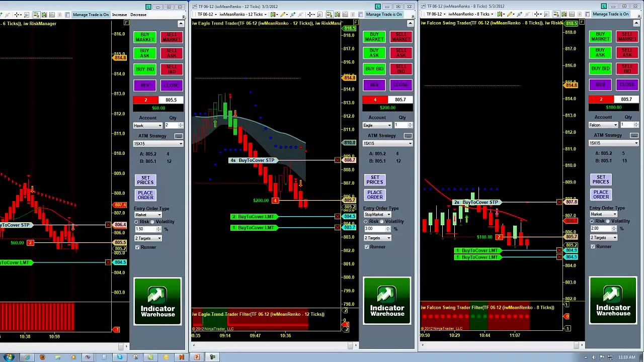
Task: Click green L link button on right window
Action: (604, 6)
